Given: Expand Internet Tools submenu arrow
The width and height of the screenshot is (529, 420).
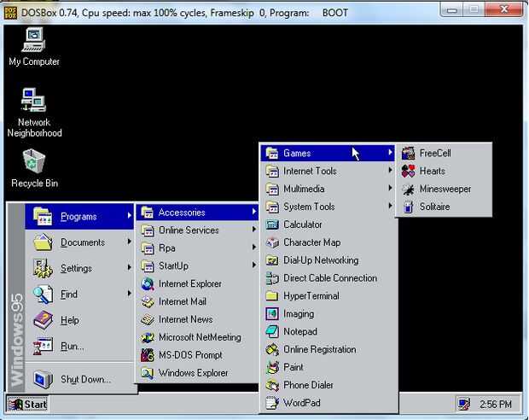Looking at the screenshot, I should click(x=390, y=171).
